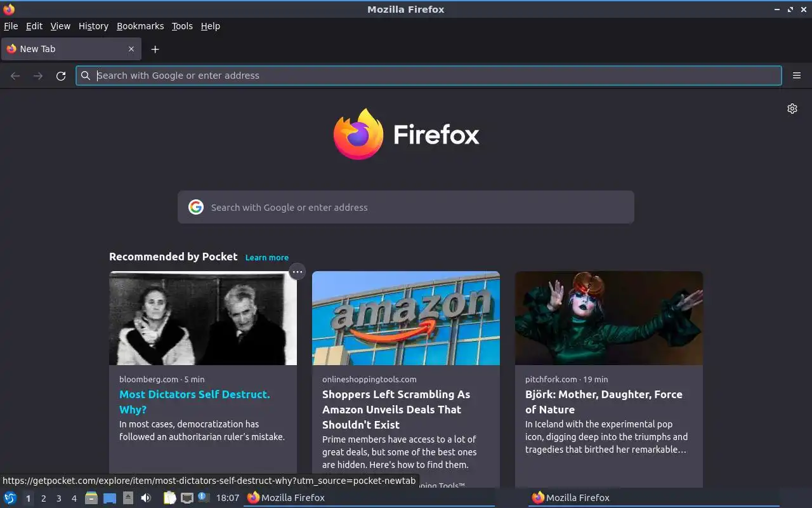The height and width of the screenshot is (508, 812).
Task: Go back using the back arrow
Action: click(15, 76)
